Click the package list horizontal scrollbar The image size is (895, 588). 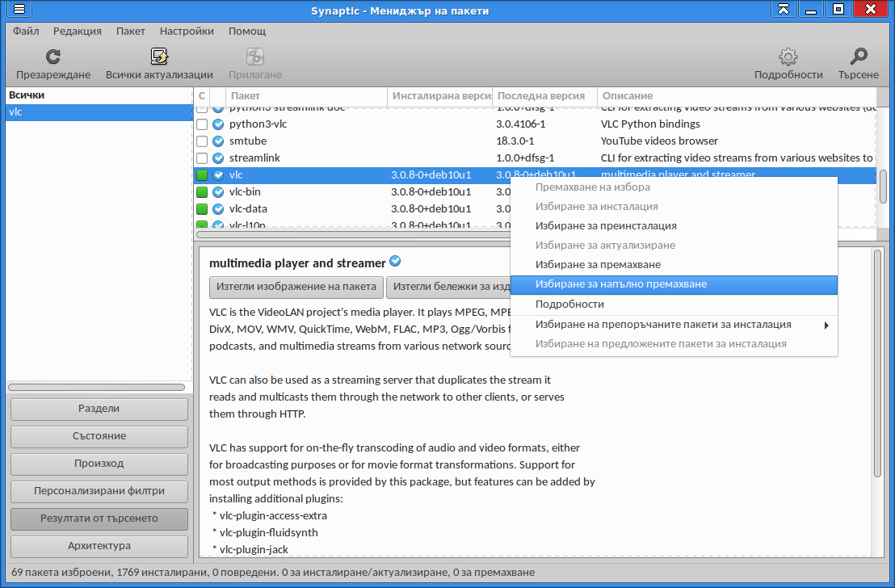click(354, 234)
